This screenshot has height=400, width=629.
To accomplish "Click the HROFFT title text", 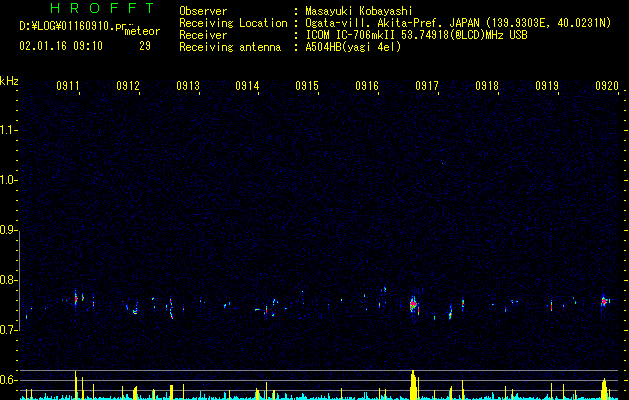I will (x=102, y=8).
